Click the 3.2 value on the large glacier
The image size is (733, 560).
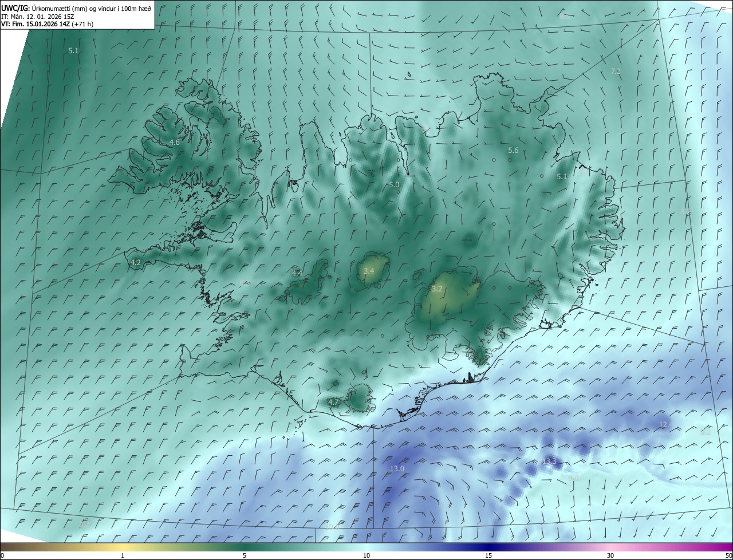pos(437,289)
